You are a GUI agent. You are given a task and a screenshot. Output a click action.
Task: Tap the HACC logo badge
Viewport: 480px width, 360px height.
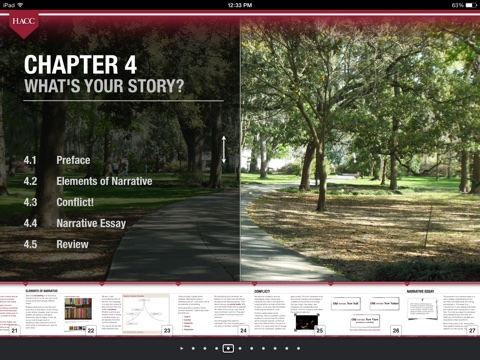coord(24,25)
